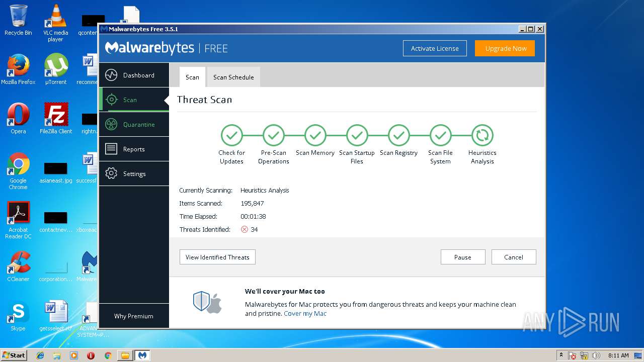
Task: Click the red threats identified icon
Action: (245, 229)
